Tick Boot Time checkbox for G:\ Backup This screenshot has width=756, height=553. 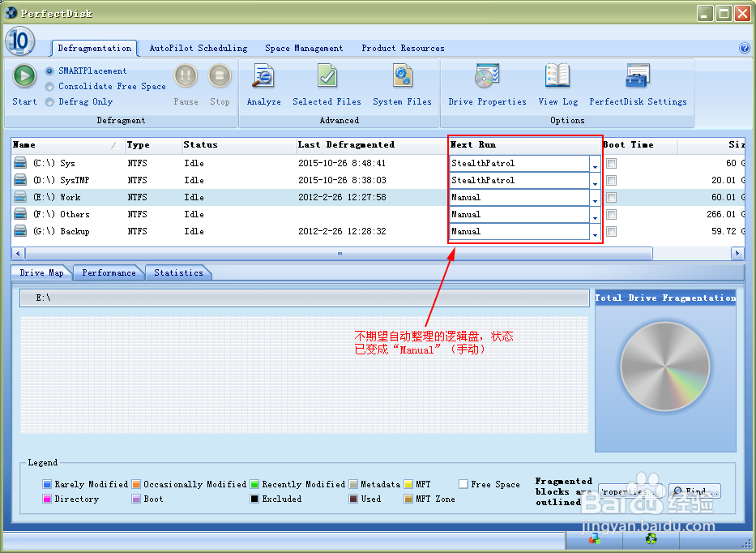click(x=611, y=232)
